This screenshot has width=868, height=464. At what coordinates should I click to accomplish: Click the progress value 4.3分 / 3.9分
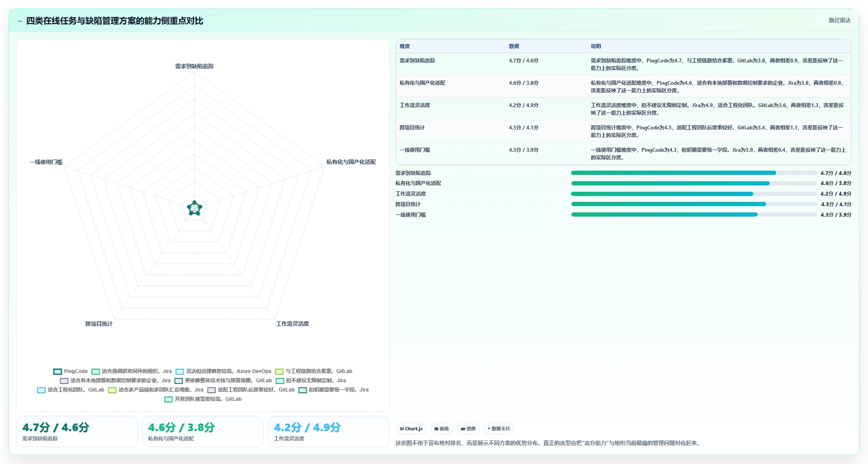point(836,215)
